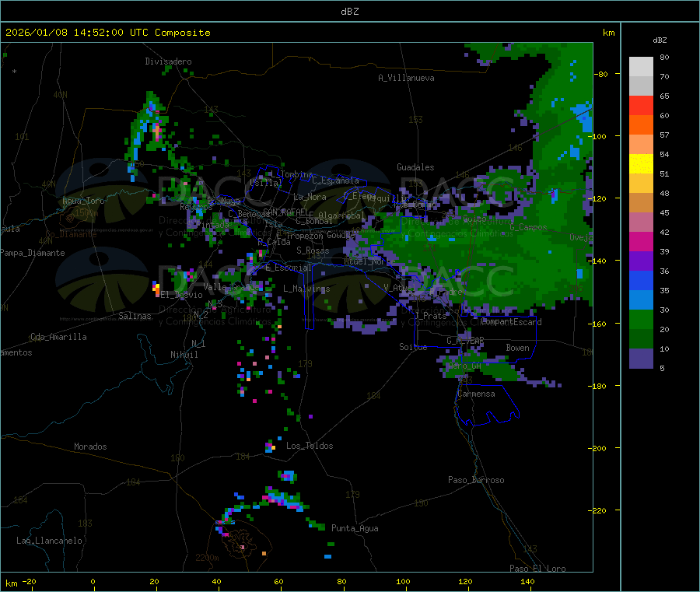Click the 'dBZ' title in the top bar
Image resolution: width=700 pixels, height=592 pixels.
click(349, 11)
